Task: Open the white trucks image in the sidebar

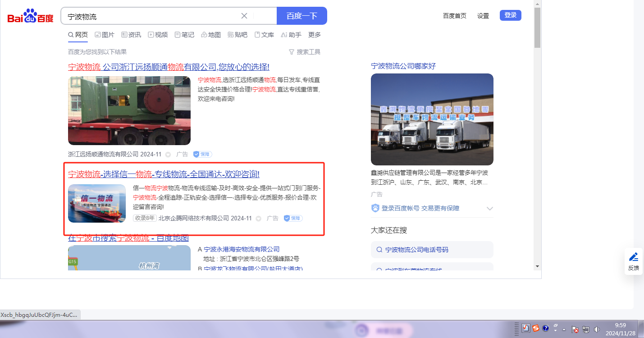Action: click(x=432, y=119)
